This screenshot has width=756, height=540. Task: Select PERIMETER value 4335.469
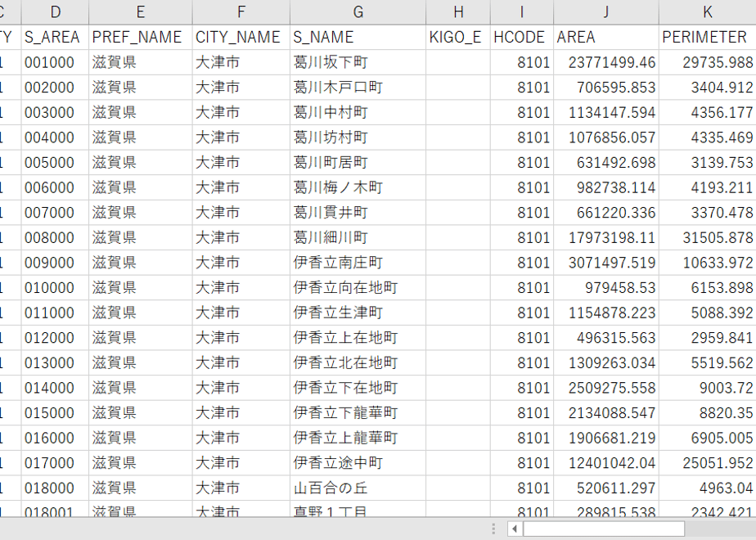point(707,137)
